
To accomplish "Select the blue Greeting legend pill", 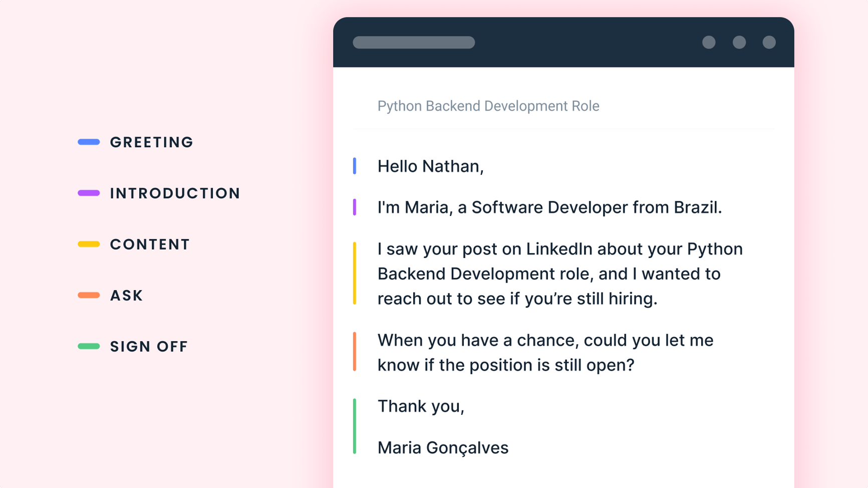I will 88,142.
